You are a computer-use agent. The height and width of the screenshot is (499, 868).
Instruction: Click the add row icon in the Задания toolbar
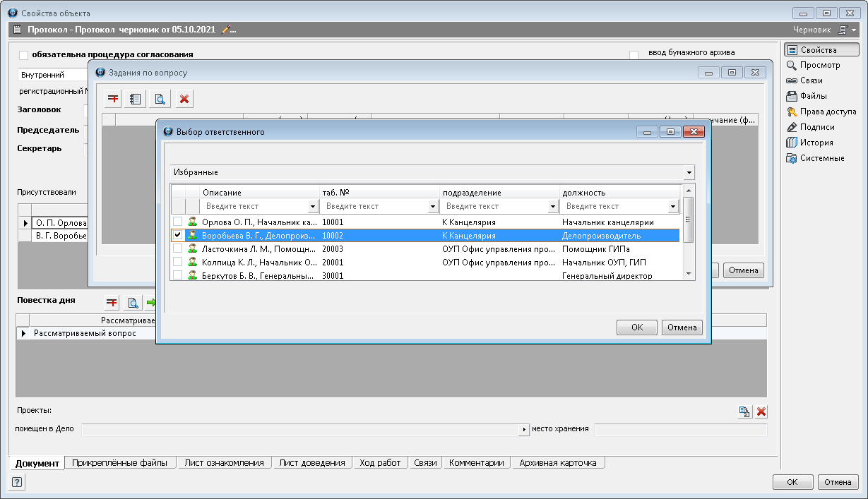pos(113,99)
